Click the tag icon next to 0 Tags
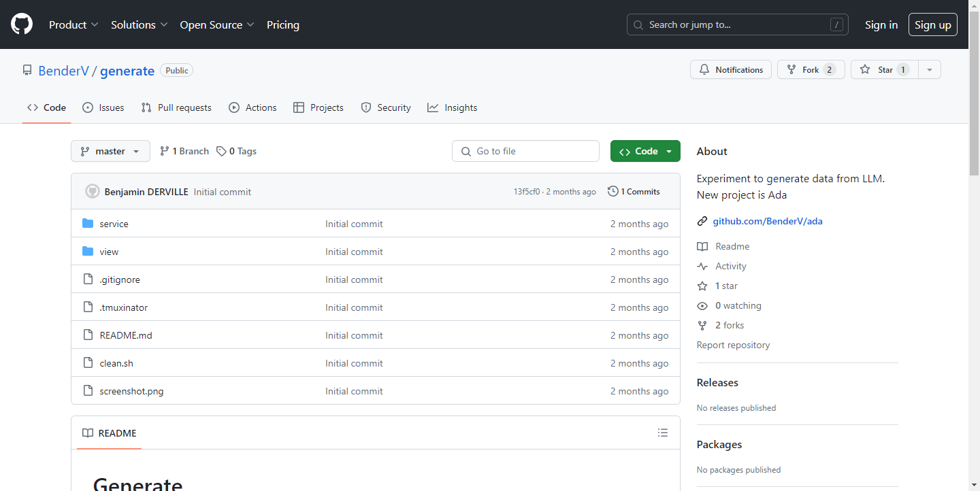Viewport: 980px width, 491px height. [x=221, y=151]
